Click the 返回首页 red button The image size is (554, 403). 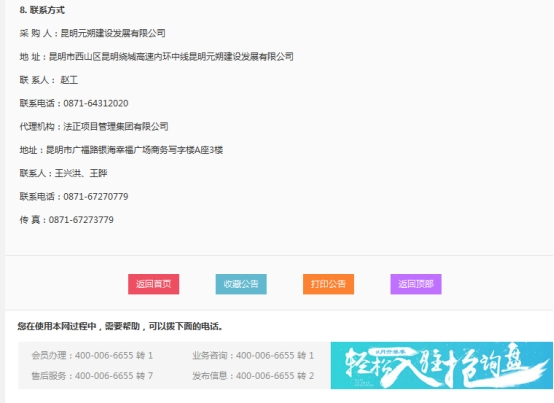(x=153, y=284)
